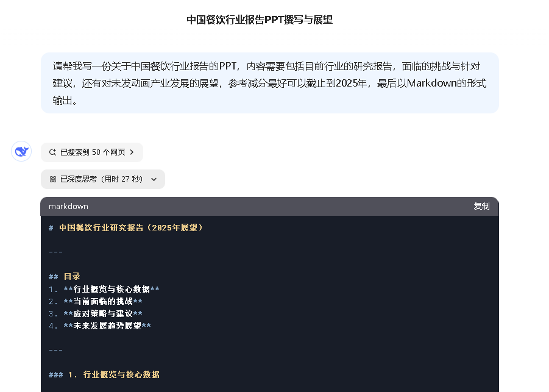Click the markdown language label
Viewport: 549px width, 392px height.
click(68, 207)
